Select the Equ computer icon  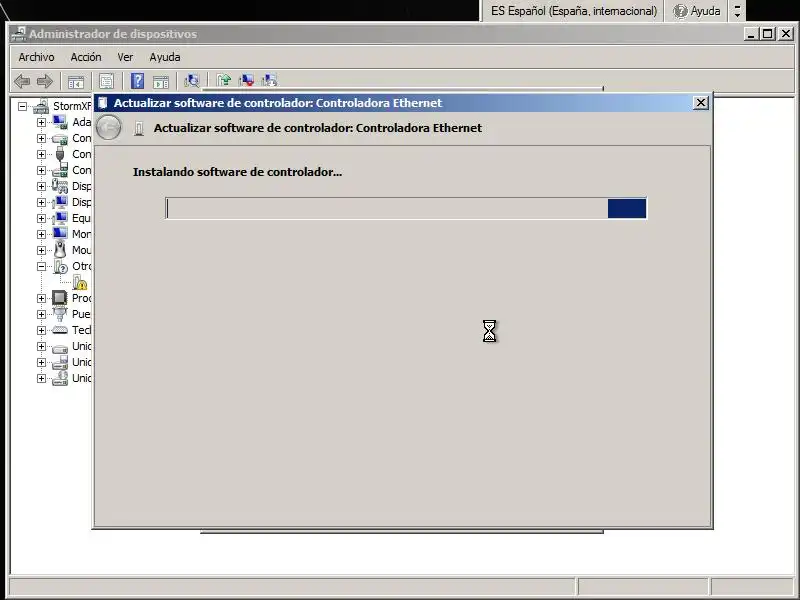point(60,218)
